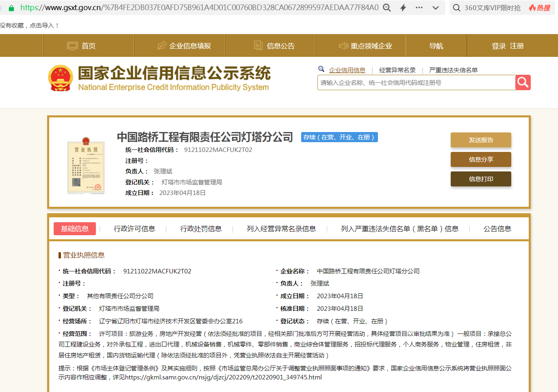Select 经营异常名录 search category
Image resolution: width=558 pixels, height=392 pixels.
pos(397,70)
